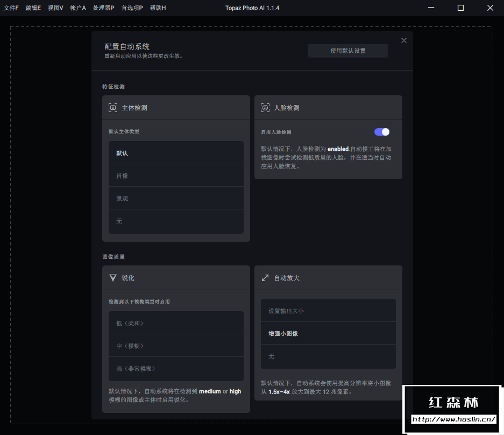This screenshot has height=435, width=504.
Task: Click the 检测到以下模糊类型时启用 label
Action: point(139,302)
